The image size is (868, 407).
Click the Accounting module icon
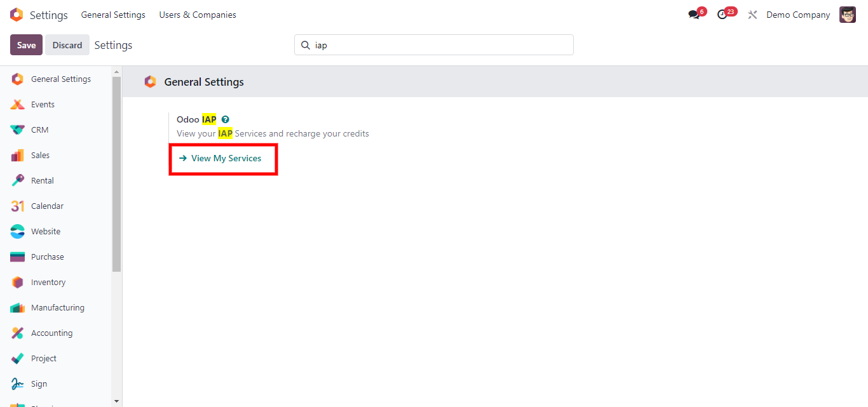[x=18, y=333]
